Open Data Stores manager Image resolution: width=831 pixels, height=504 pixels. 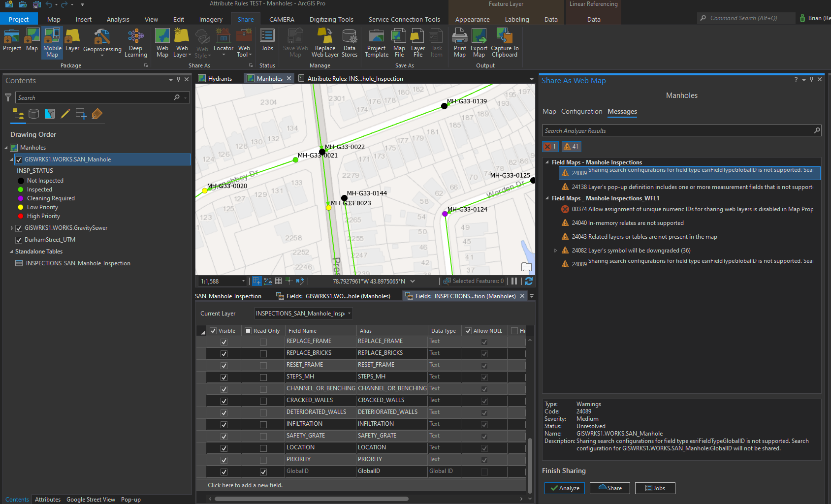[x=350, y=43]
